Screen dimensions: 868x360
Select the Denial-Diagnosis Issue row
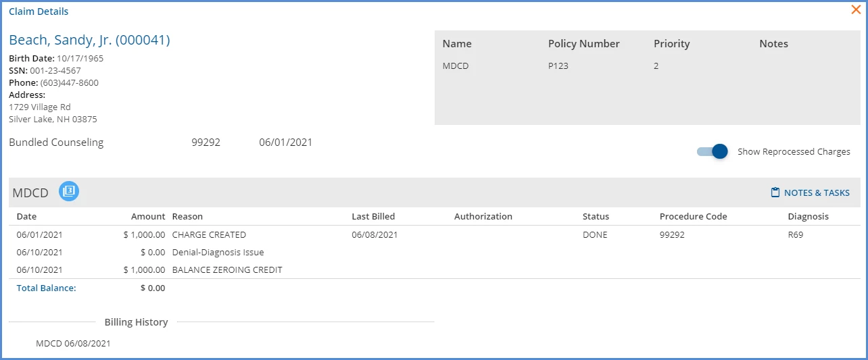(x=433, y=253)
